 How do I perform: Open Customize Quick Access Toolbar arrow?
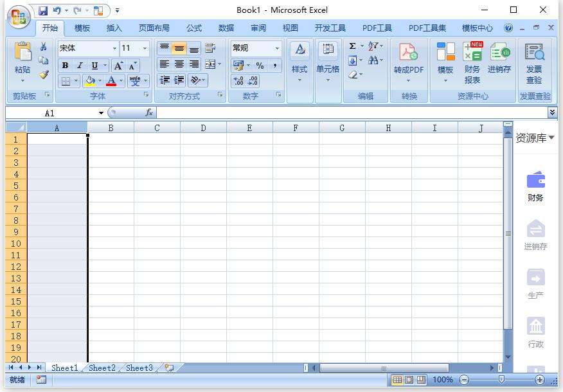coord(118,10)
